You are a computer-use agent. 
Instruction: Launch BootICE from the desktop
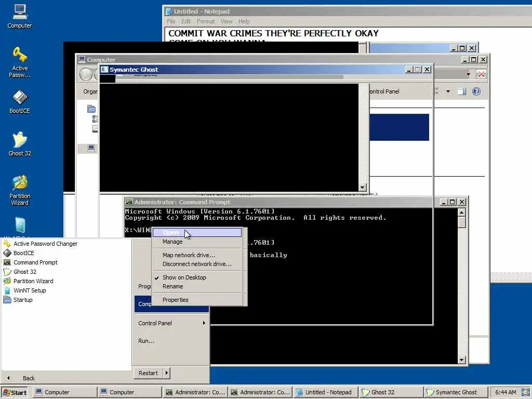point(20,102)
